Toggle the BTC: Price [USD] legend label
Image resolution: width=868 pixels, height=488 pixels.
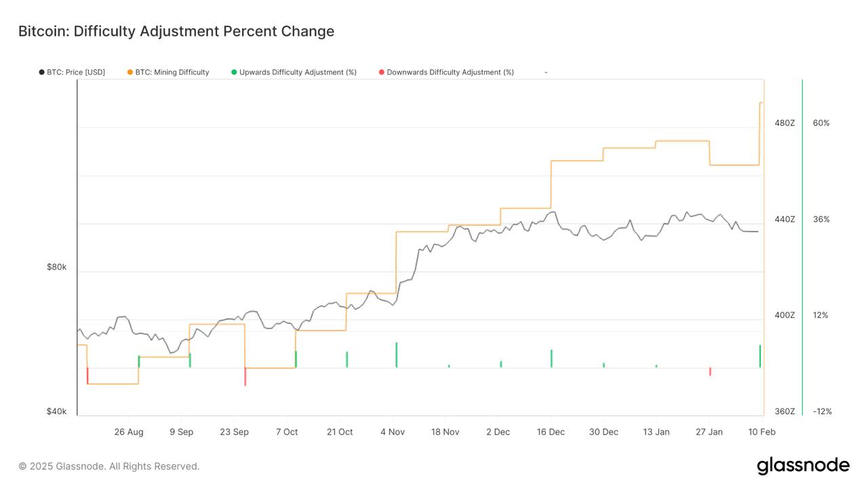[x=76, y=72]
